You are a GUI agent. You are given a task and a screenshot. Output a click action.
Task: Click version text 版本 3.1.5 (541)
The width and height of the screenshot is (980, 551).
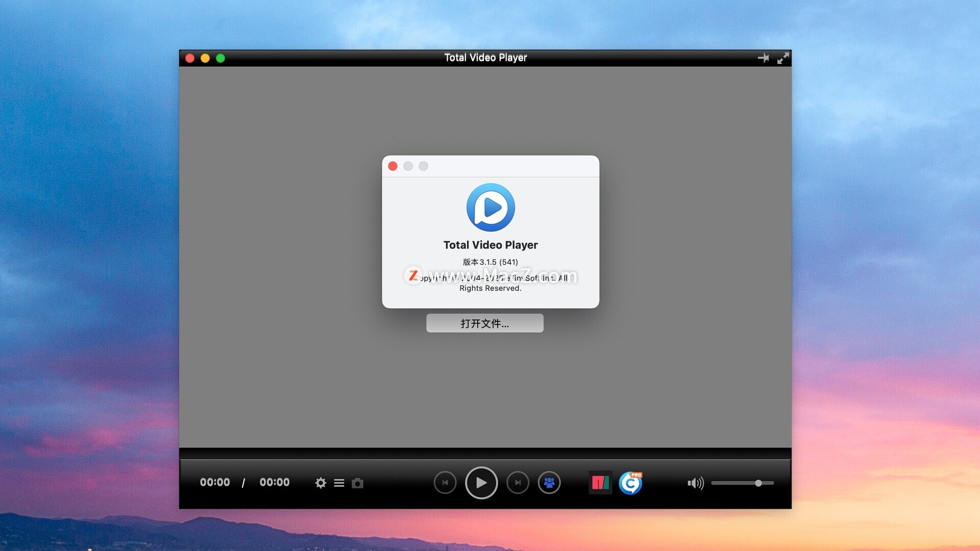pyautogui.click(x=491, y=262)
